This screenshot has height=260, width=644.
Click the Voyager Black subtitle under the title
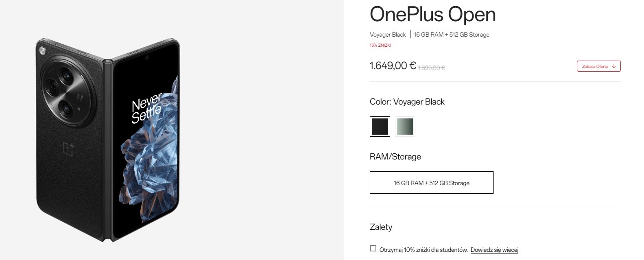(388, 35)
